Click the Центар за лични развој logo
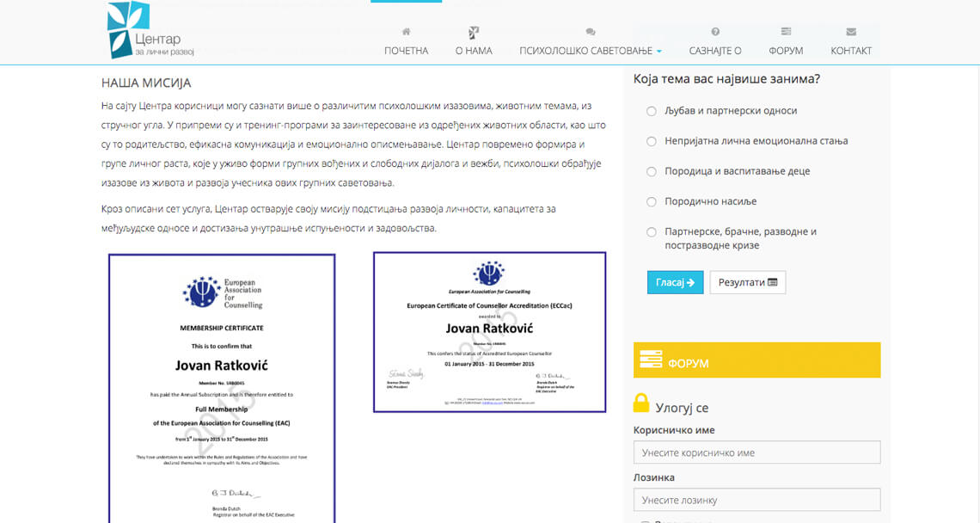Screen dimensions: 980x523 pos(150,30)
